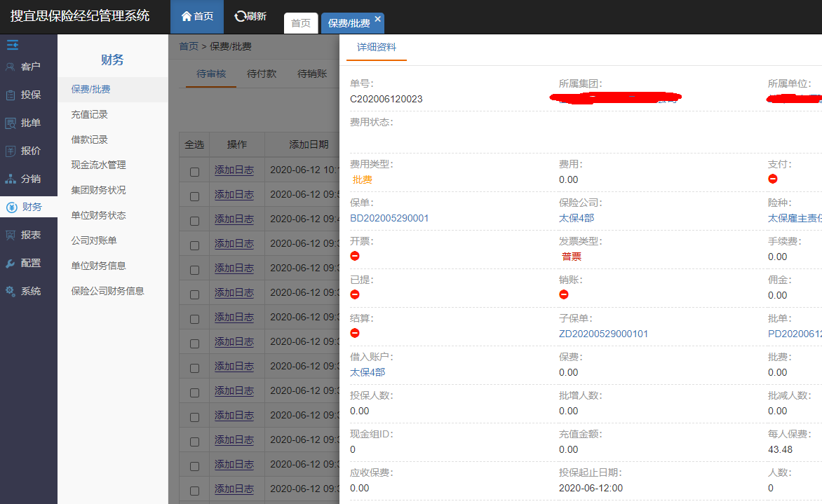The image size is (822, 504).
Task: Click the 添加日期 column header
Action: [309, 144]
